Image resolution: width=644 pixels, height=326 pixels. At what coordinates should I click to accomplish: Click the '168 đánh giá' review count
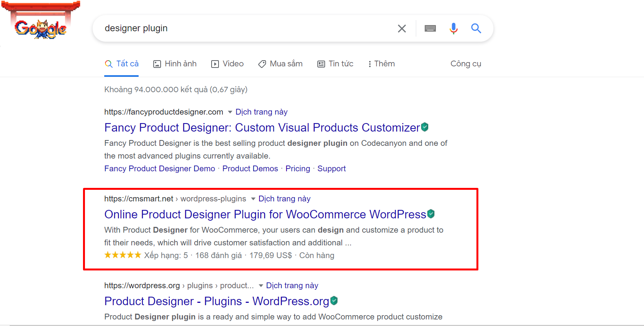(219, 255)
